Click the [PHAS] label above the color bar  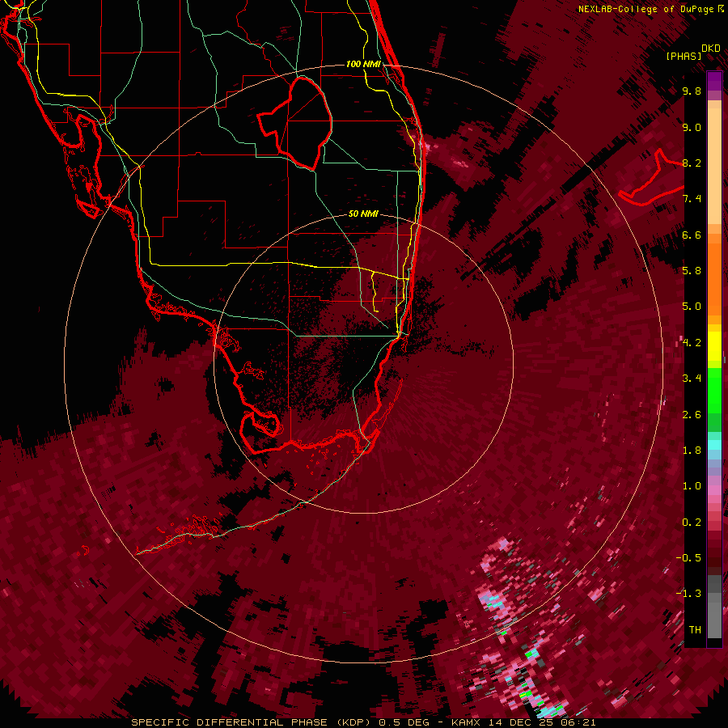pyautogui.click(x=684, y=57)
